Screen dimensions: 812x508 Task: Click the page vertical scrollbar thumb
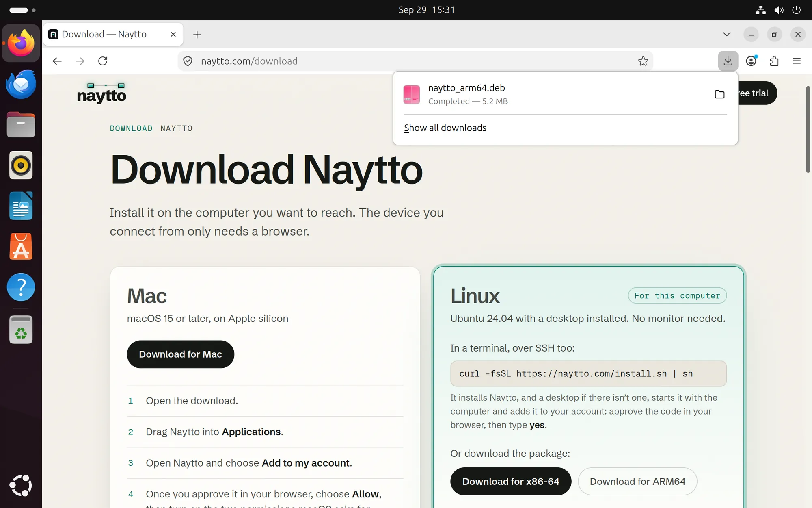[808, 129]
